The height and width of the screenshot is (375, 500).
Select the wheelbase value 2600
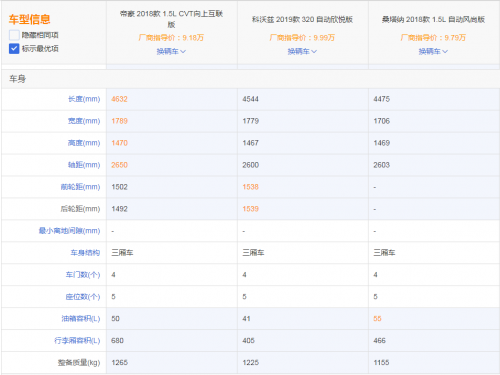tap(250, 165)
